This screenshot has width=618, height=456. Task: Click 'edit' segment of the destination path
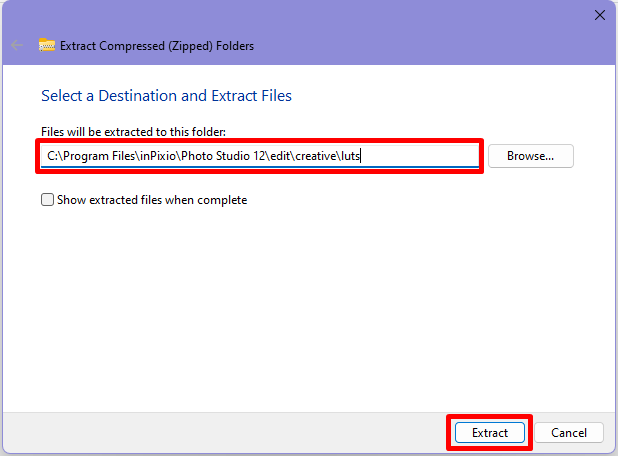(x=280, y=156)
